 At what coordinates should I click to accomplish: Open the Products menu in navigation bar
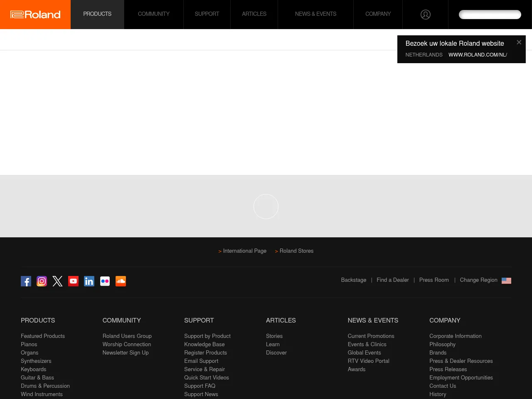point(97,14)
